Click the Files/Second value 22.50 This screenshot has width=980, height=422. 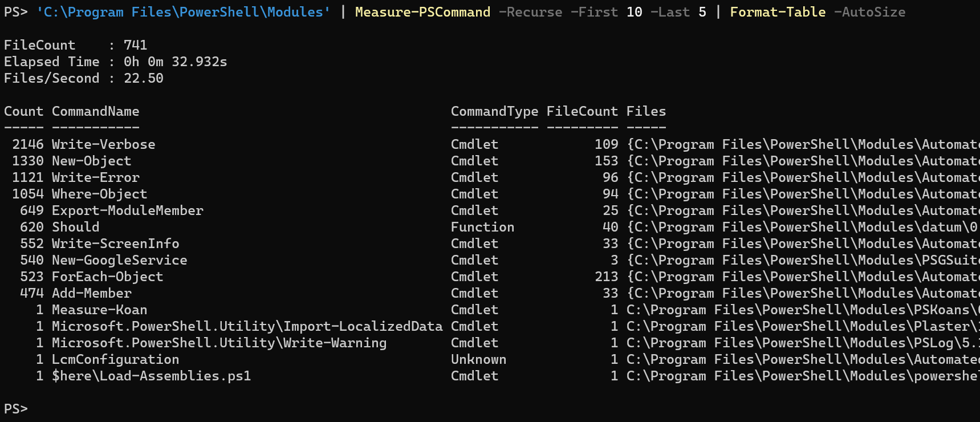(x=143, y=78)
